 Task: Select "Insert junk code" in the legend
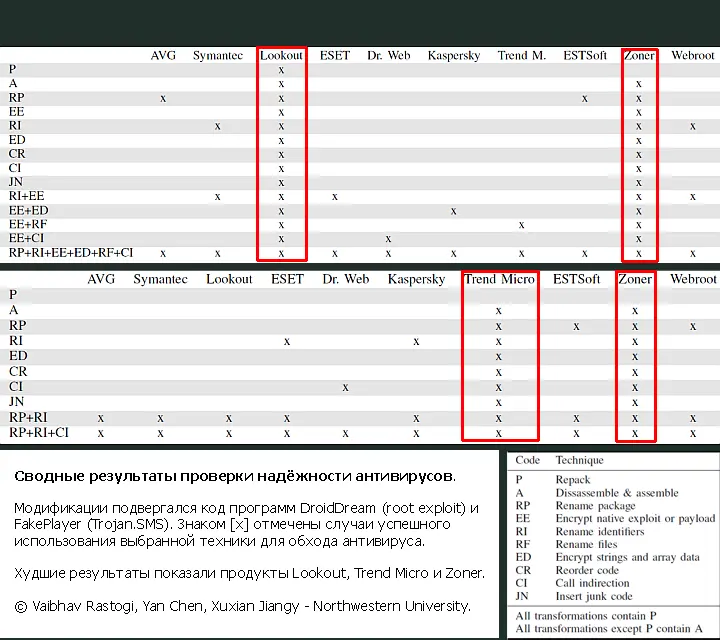tap(594, 596)
